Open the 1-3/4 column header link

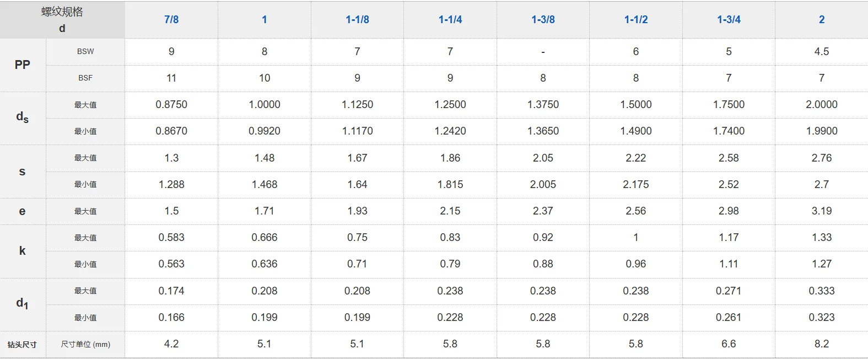click(x=729, y=20)
